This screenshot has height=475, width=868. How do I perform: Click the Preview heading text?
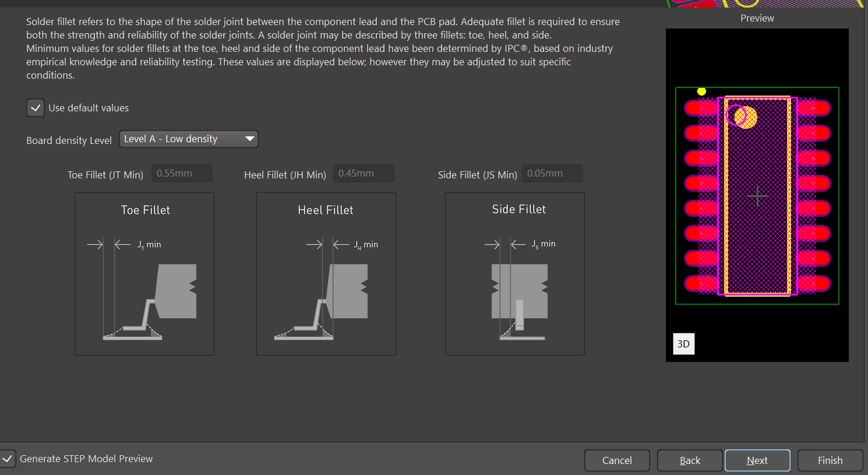point(757,18)
